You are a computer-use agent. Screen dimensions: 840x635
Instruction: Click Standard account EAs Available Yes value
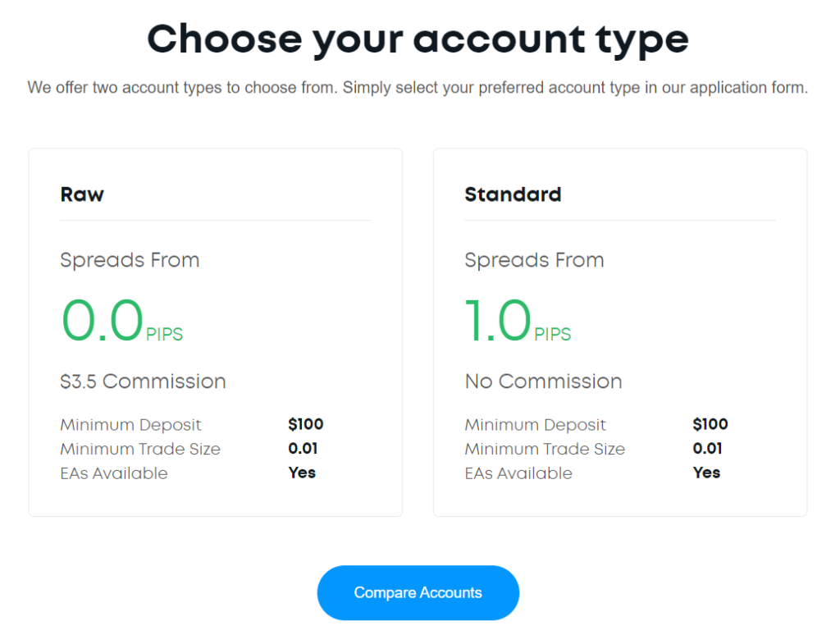[x=706, y=473]
